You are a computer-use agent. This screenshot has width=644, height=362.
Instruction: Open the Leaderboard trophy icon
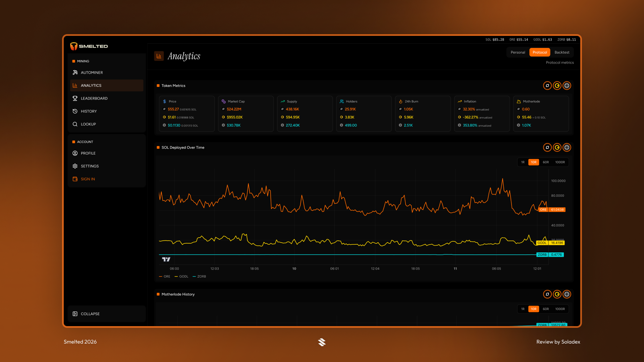tap(75, 98)
